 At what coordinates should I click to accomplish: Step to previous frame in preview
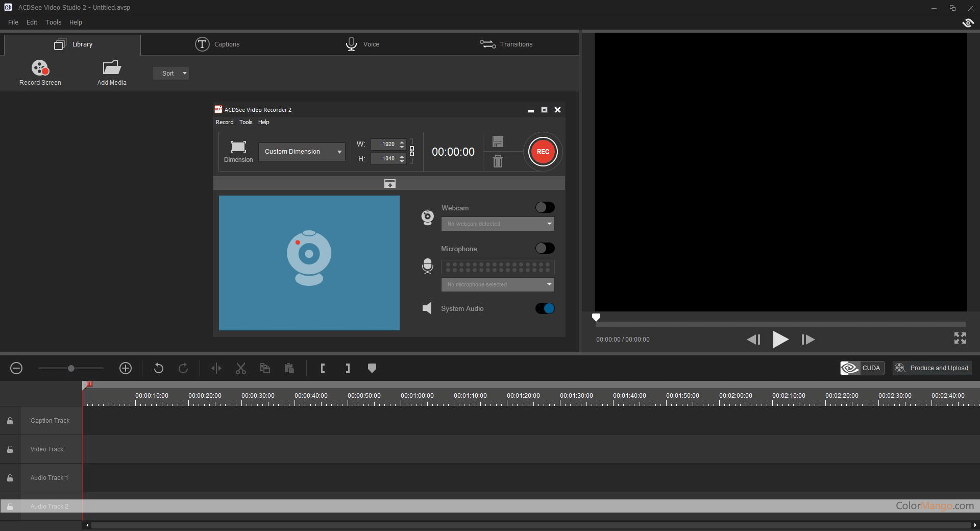(x=754, y=340)
